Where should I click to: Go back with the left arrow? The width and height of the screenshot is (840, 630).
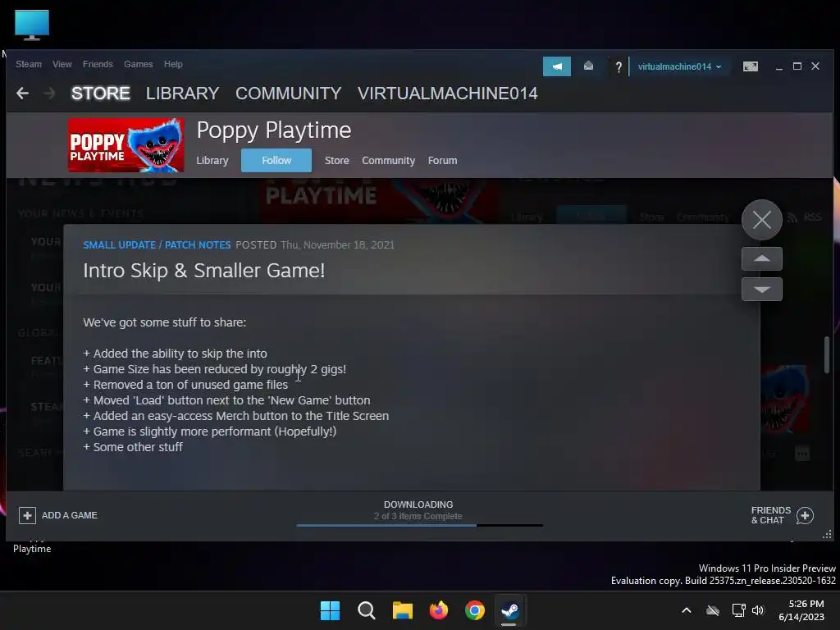pos(22,94)
